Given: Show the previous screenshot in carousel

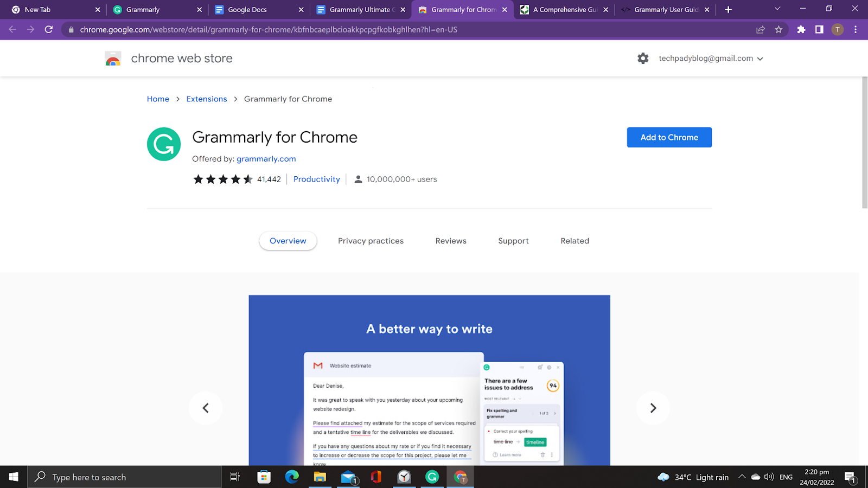Looking at the screenshot, I should [x=206, y=408].
